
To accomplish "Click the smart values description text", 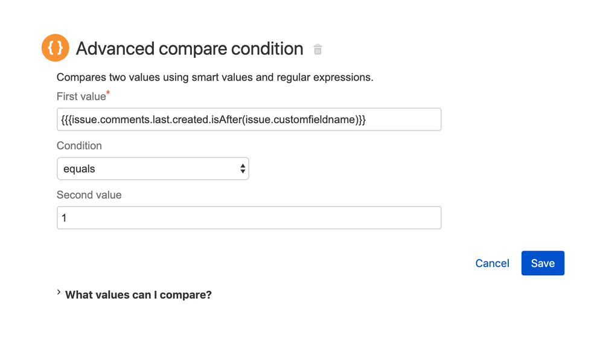I will pos(215,77).
